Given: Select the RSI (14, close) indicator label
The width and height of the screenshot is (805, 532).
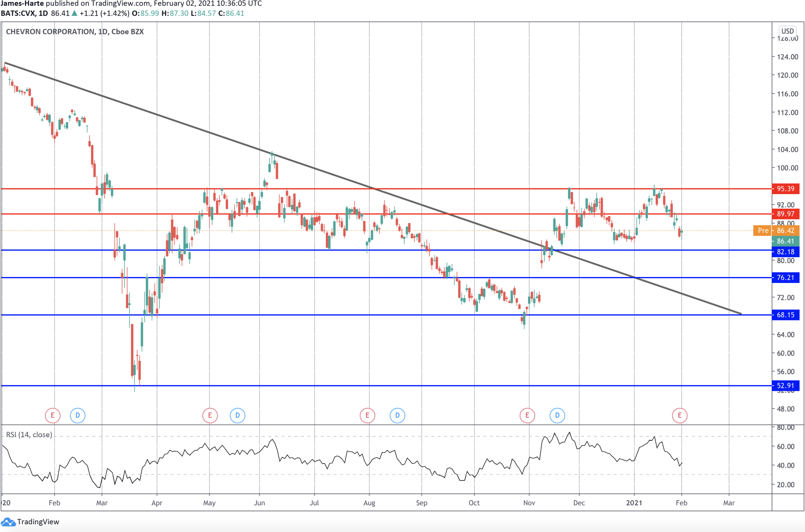Looking at the screenshot, I should [29, 435].
